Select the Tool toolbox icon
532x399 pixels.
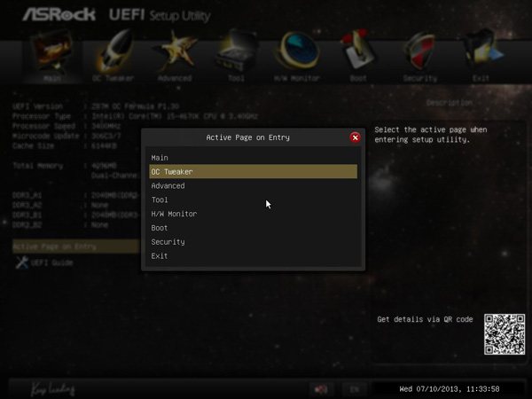point(236,51)
